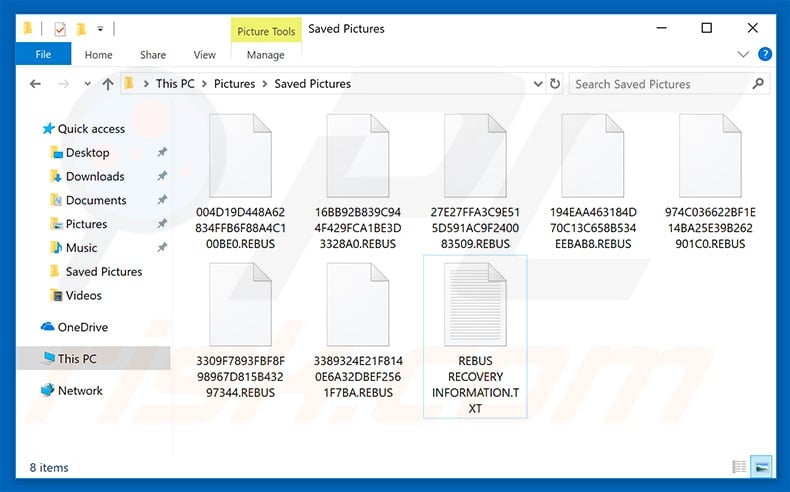This screenshot has height=492, width=790.
Task: Switch to the Home ribbon tab
Action: [98, 55]
